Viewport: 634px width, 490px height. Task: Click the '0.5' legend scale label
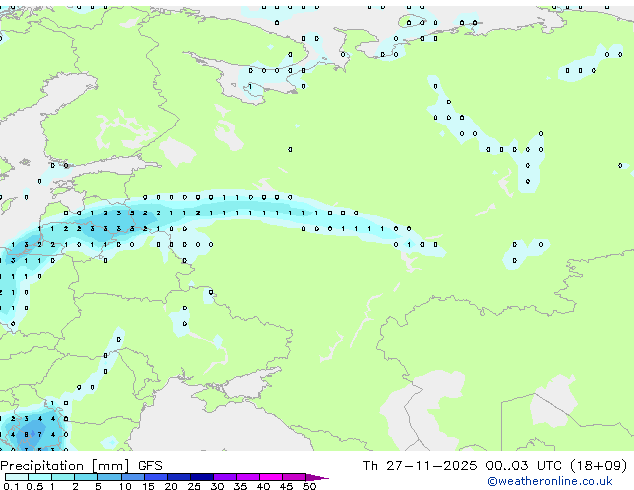coord(35,486)
